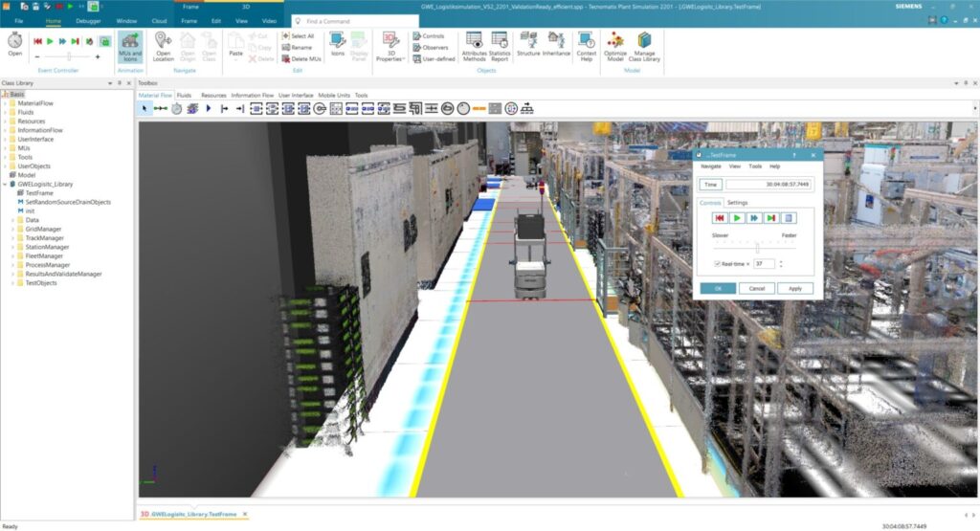Start simulation with ribbon green play button
This screenshot has width=980, height=531.
click(50, 41)
